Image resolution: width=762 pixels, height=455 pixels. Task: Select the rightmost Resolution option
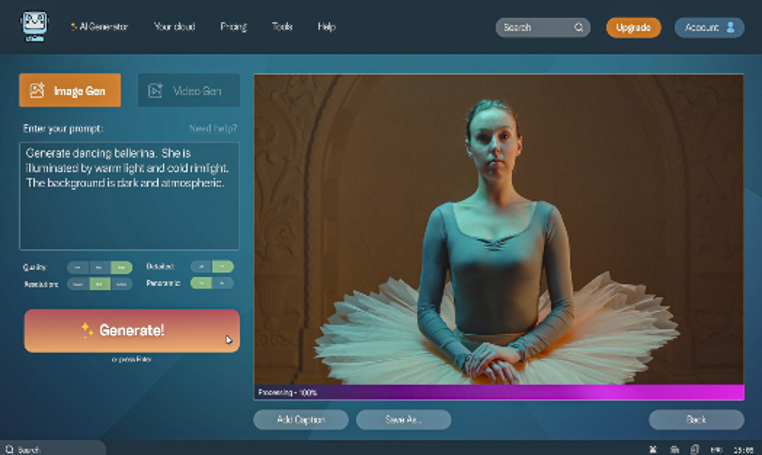pos(121,284)
